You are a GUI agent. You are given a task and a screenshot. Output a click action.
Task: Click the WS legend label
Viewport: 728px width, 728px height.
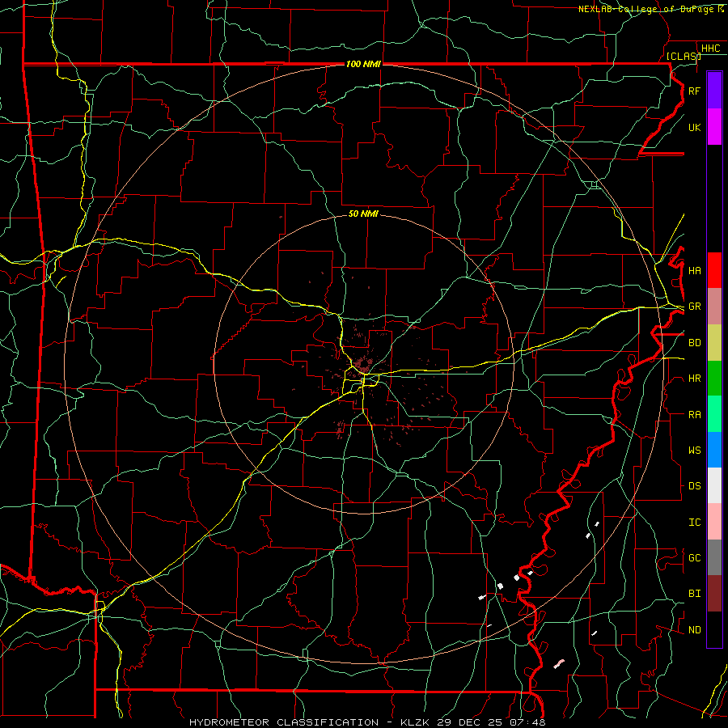[694, 451]
